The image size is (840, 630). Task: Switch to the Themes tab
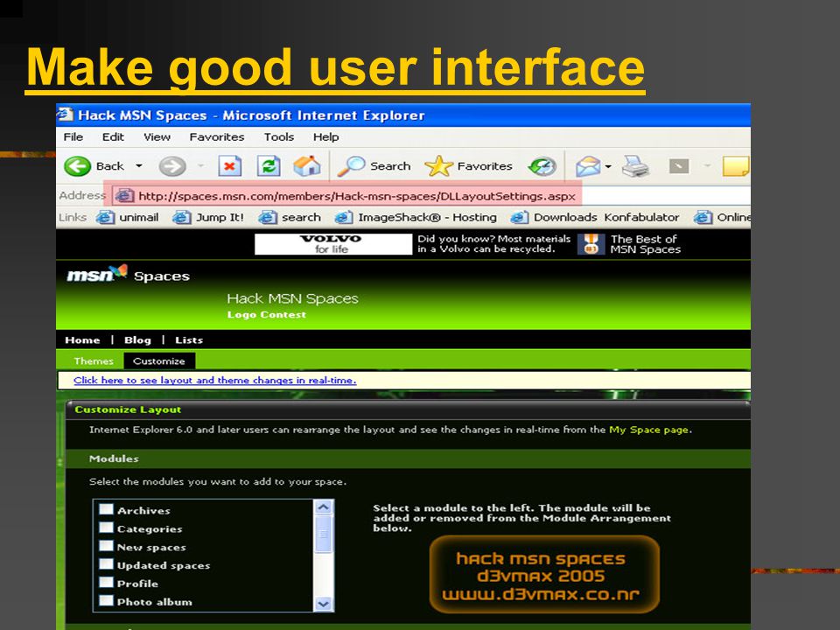point(94,361)
